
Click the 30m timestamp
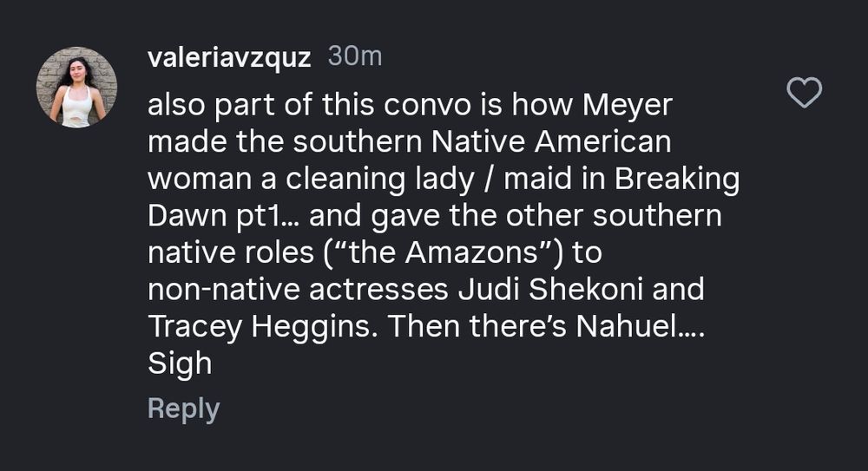pos(355,57)
